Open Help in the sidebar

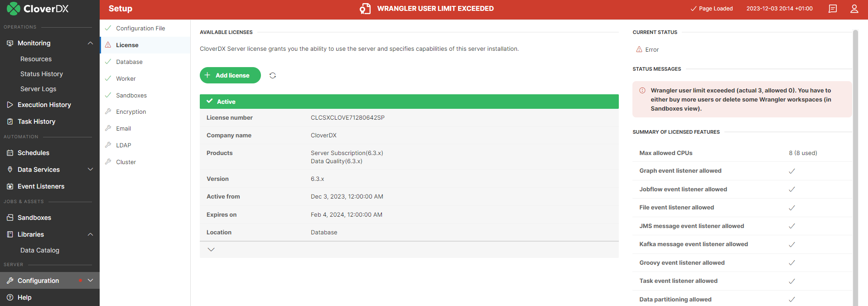point(24,297)
